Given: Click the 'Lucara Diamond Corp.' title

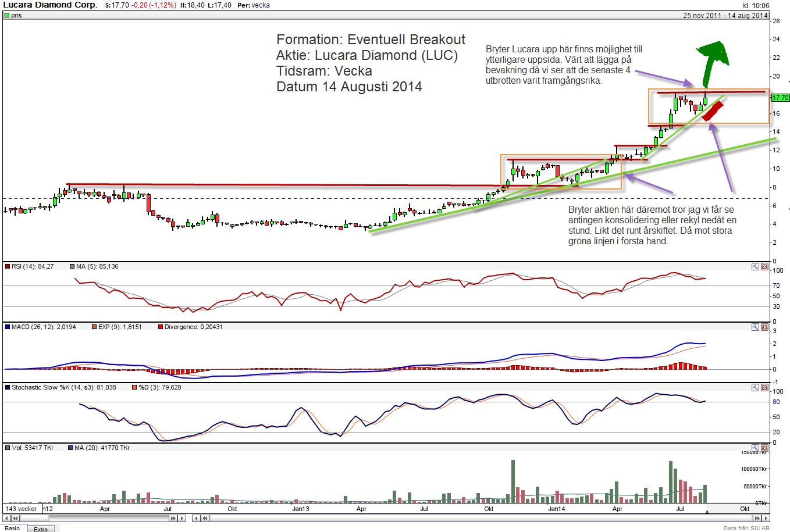Looking at the screenshot, I should [50, 5].
